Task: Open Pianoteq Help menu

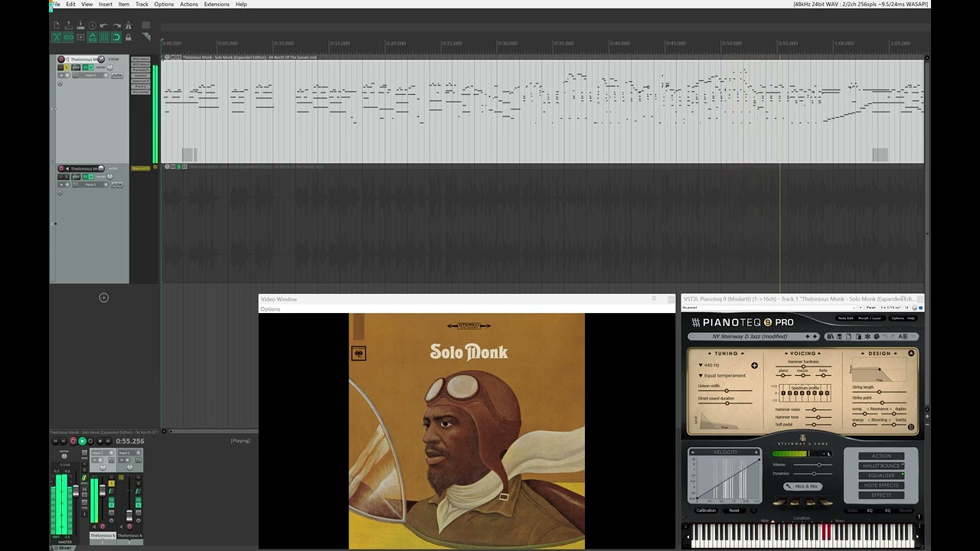Action: (x=911, y=318)
